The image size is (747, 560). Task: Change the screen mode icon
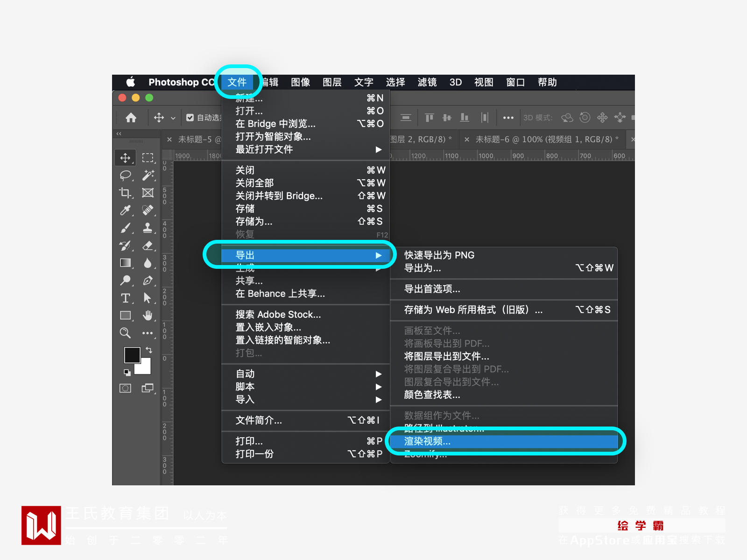click(x=148, y=388)
